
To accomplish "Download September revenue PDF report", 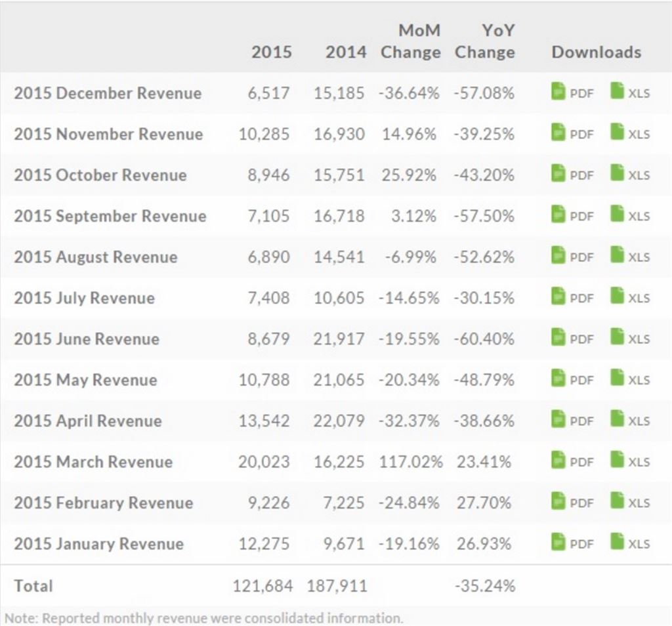I will [x=572, y=216].
